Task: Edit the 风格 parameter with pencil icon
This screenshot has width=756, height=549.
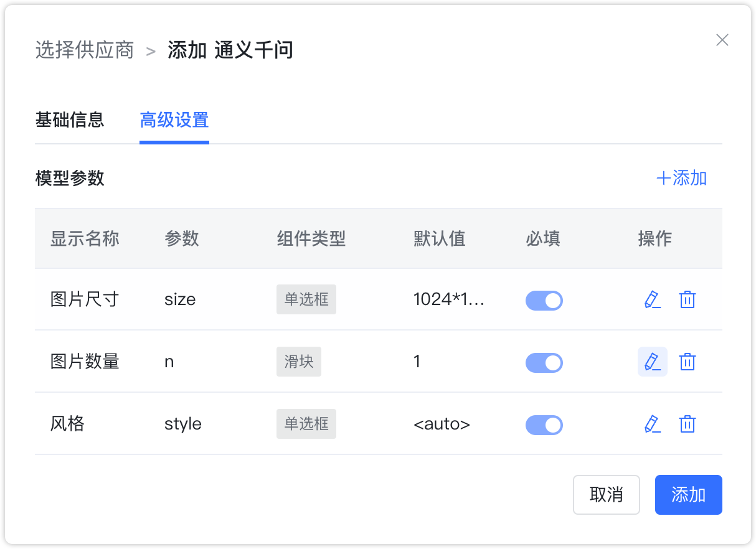Action: coord(653,424)
